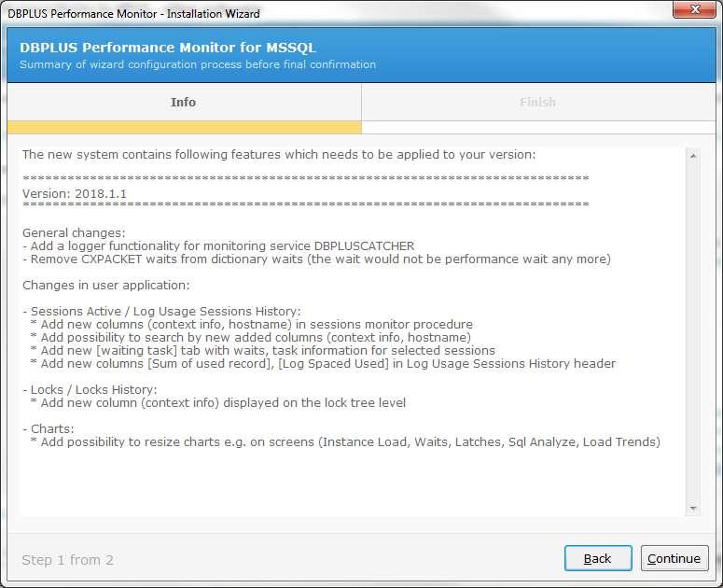723x588 pixels.
Task: Click 'Add new column (context info)' lock tree line
Action: point(218,402)
